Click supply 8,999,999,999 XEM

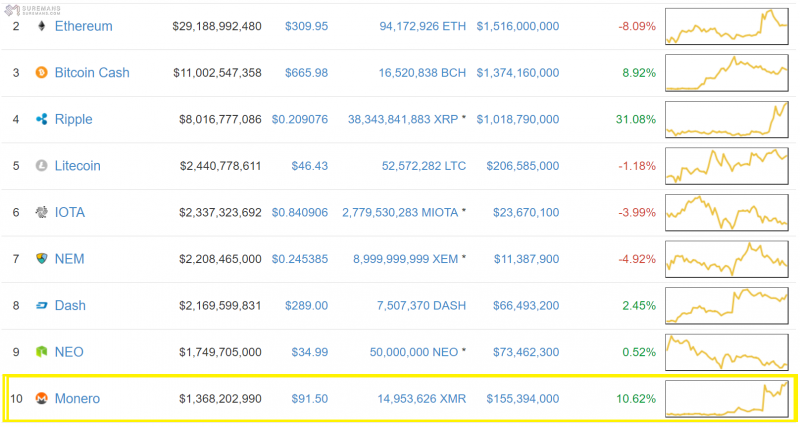point(406,259)
